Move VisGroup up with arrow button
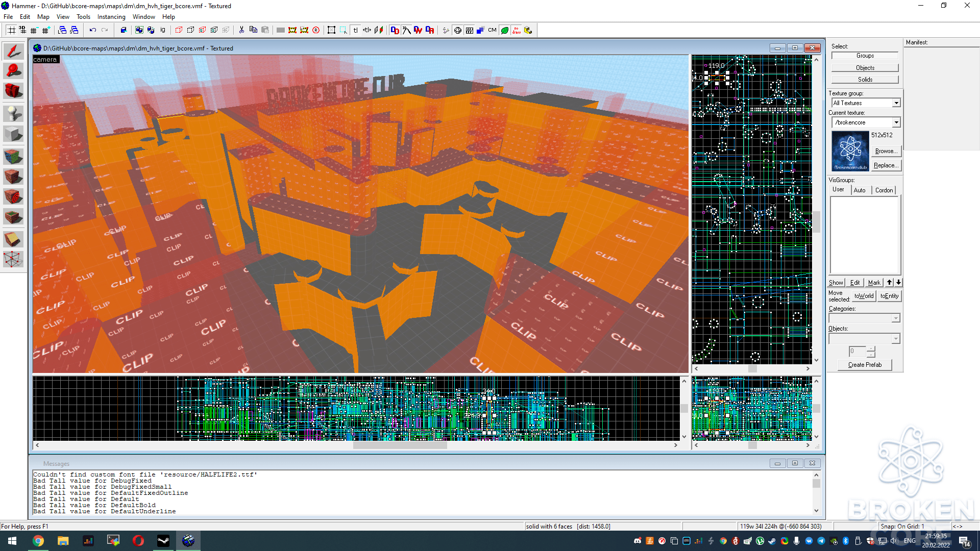This screenshot has height=551, width=980. point(890,283)
